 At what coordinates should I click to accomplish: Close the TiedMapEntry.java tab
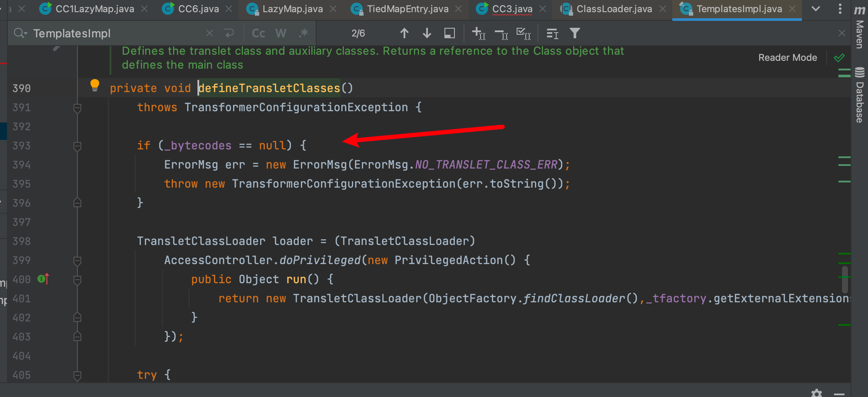pos(458,9)
